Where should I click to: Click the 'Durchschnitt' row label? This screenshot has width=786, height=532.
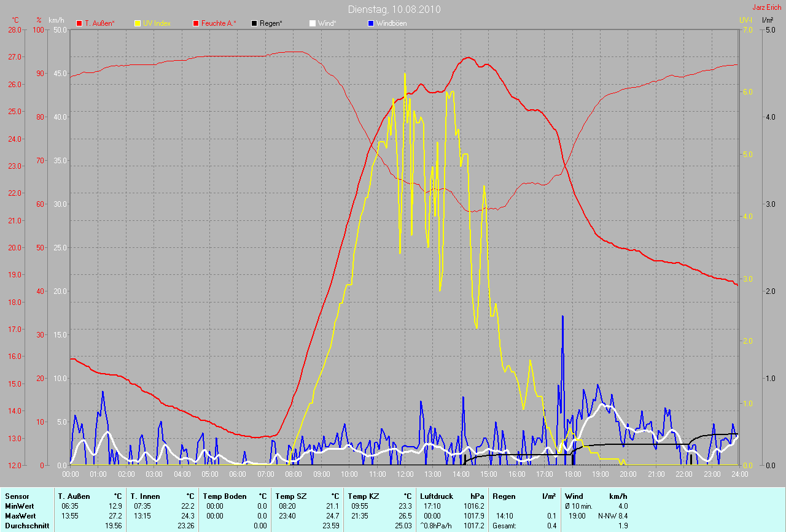pyautogui.click(x=26, y=526)
